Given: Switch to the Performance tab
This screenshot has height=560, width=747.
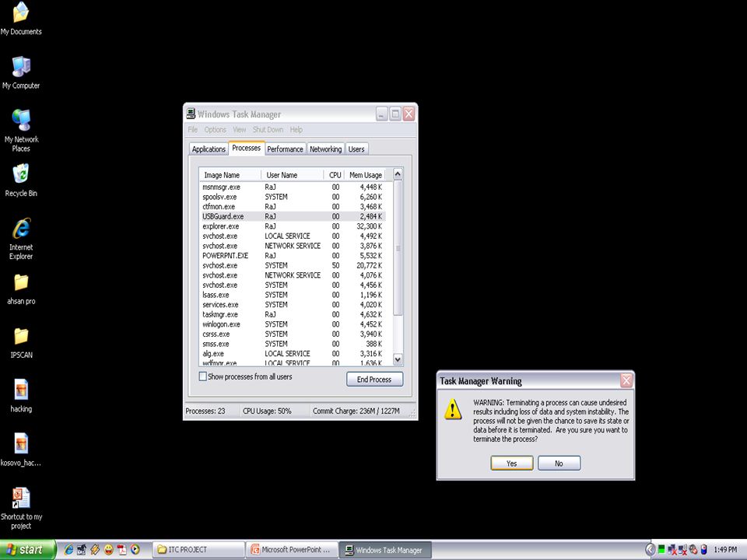Looking at the screenshot, I should click(285, 149).
